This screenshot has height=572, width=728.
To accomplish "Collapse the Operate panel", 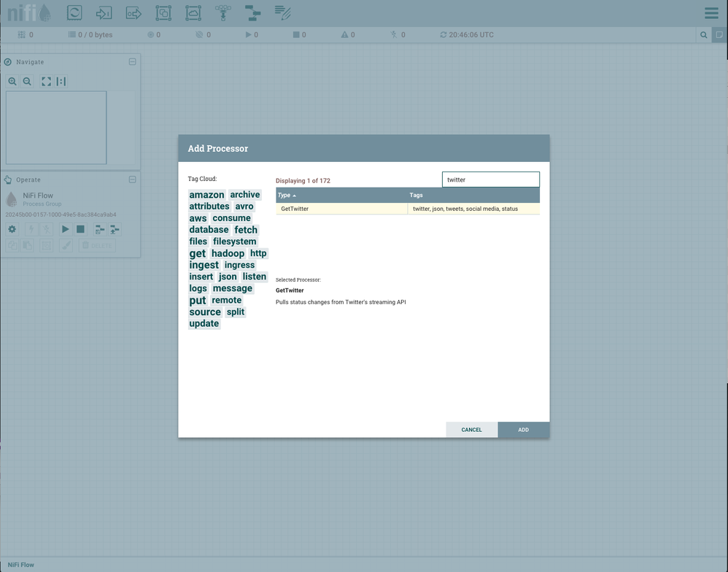I will [x=132, y=179].
